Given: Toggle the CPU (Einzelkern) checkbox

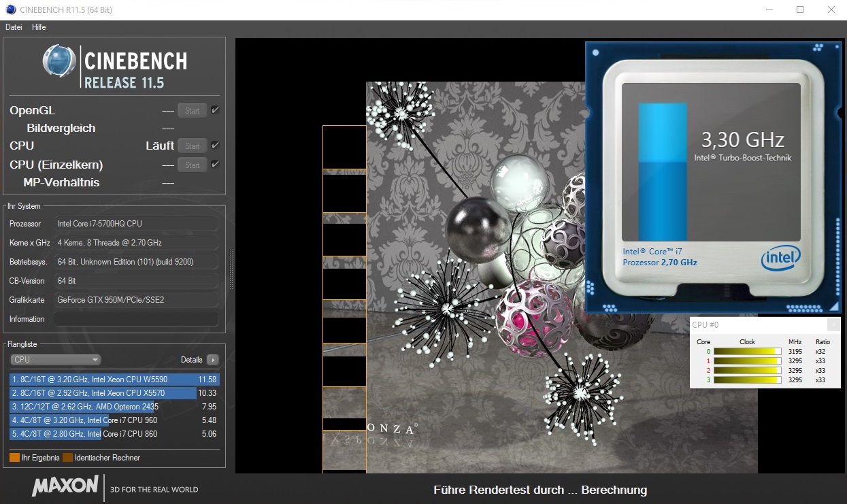Looking at the screenshot, I should [x=216, y=164].
